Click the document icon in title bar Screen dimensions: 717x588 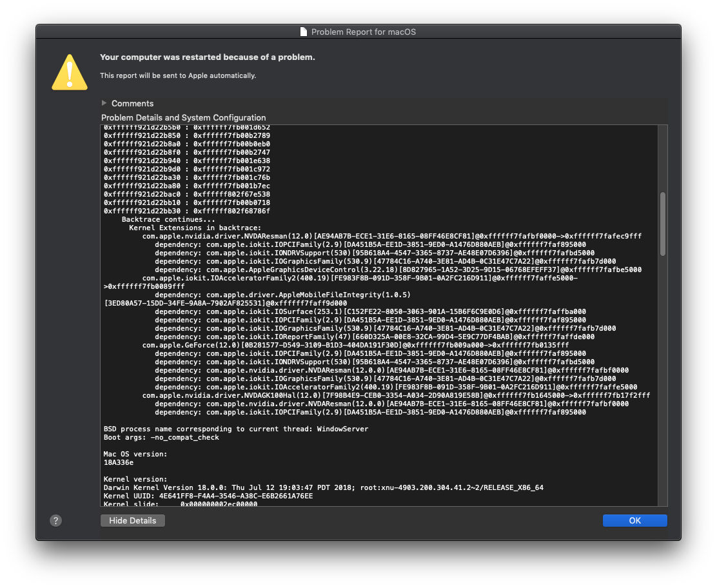[x=303, y=32]
